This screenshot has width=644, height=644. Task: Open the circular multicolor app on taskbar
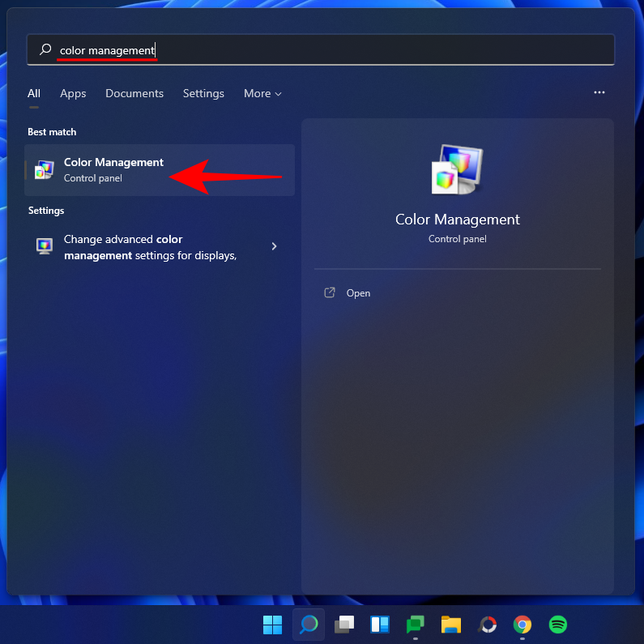click(487, 625)
